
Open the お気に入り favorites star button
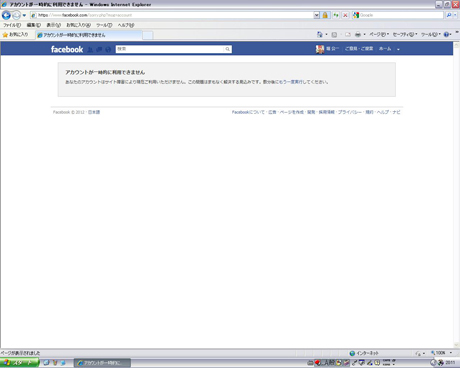point(15,34)
